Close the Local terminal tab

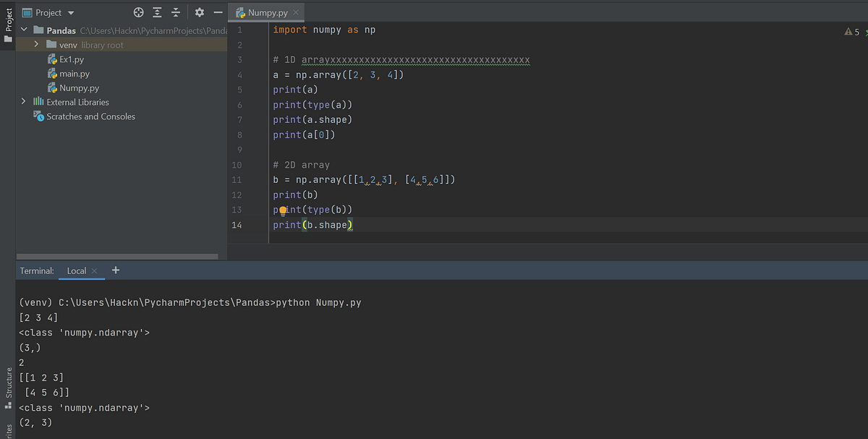(x=94, y=270)
